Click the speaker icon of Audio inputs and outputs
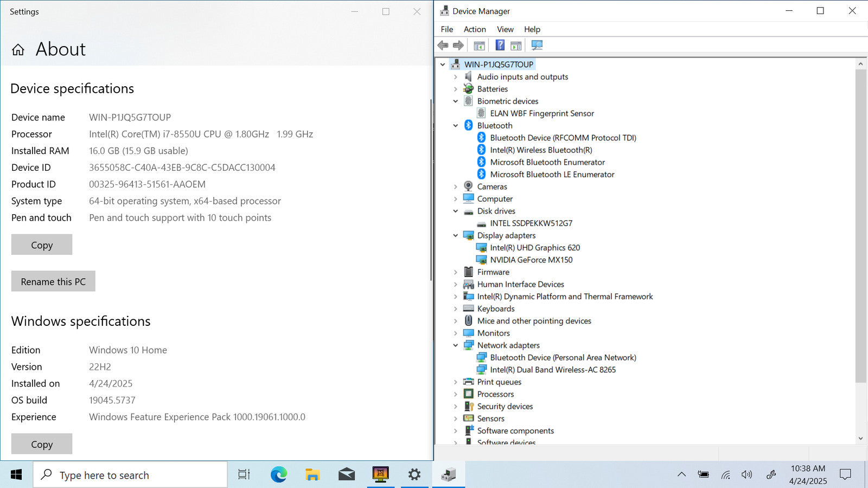The width and height of the screenshot is (868, 488). click(468, 76)
